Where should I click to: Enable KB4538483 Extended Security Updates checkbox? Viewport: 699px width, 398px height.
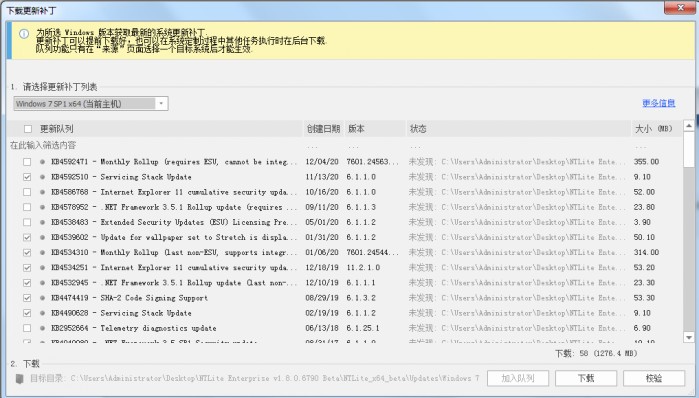[x=27, y=222]
